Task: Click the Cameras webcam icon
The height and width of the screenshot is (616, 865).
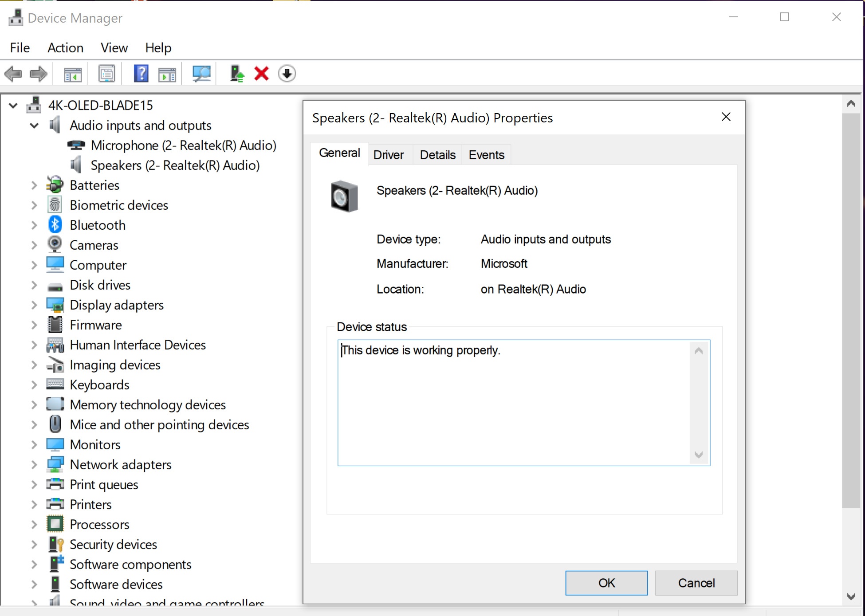Action: coord(55,245)
